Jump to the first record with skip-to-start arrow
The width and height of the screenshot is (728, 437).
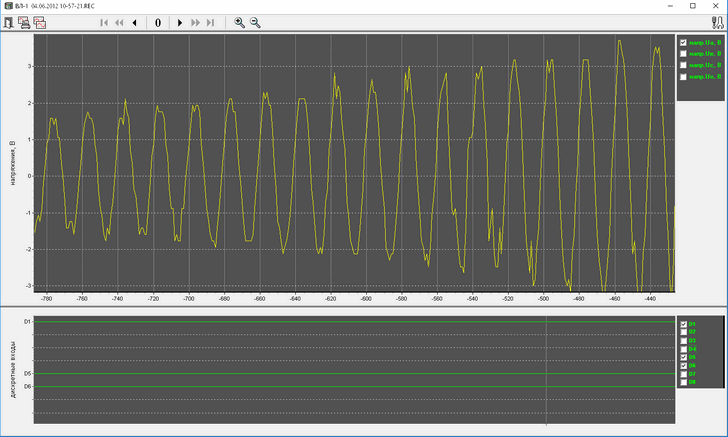point(104,22)
